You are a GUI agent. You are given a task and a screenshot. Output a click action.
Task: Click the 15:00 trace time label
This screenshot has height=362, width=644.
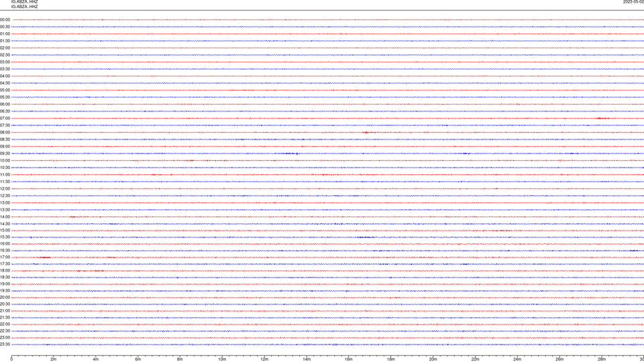tap(5, 230)
